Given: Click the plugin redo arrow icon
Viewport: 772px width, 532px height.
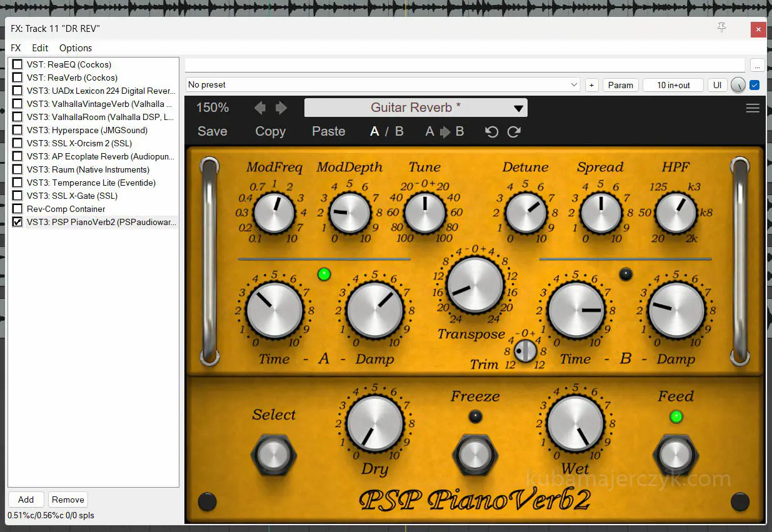Looking at the screenshot, I should pos(514,132).
